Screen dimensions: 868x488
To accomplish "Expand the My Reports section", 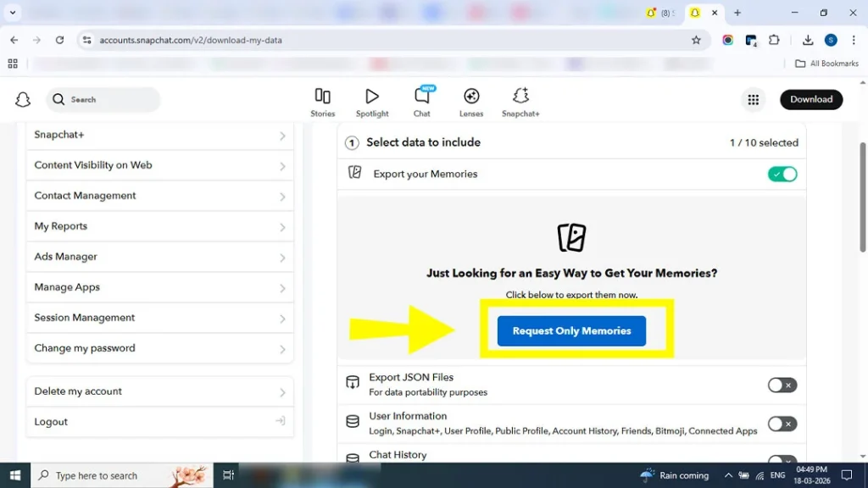I will click(159, 226).
